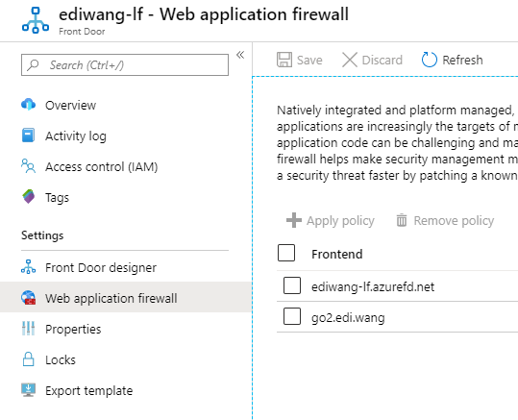518x420 pixels.
Task: Click the Refresh button
Action: (453, 61)
